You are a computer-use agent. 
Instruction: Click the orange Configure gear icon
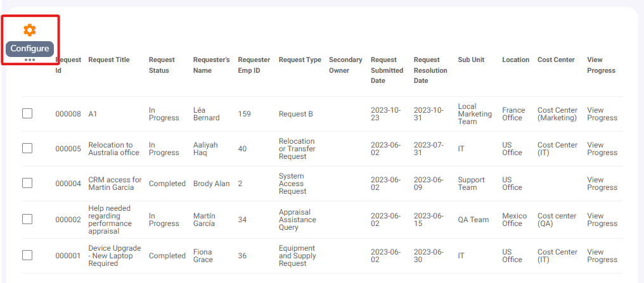point(30,30)
